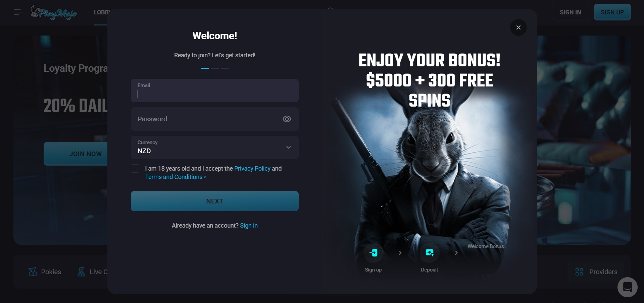This screenshot has width=644, height=303.
Task: Open the live chat support bubble
Action: coord(627,287)
